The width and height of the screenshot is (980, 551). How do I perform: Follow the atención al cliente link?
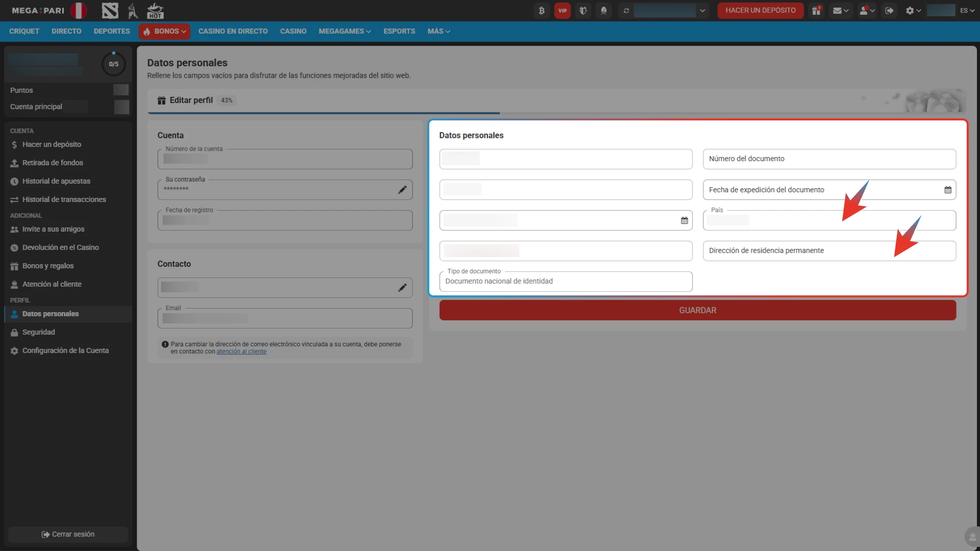point(241,352)
